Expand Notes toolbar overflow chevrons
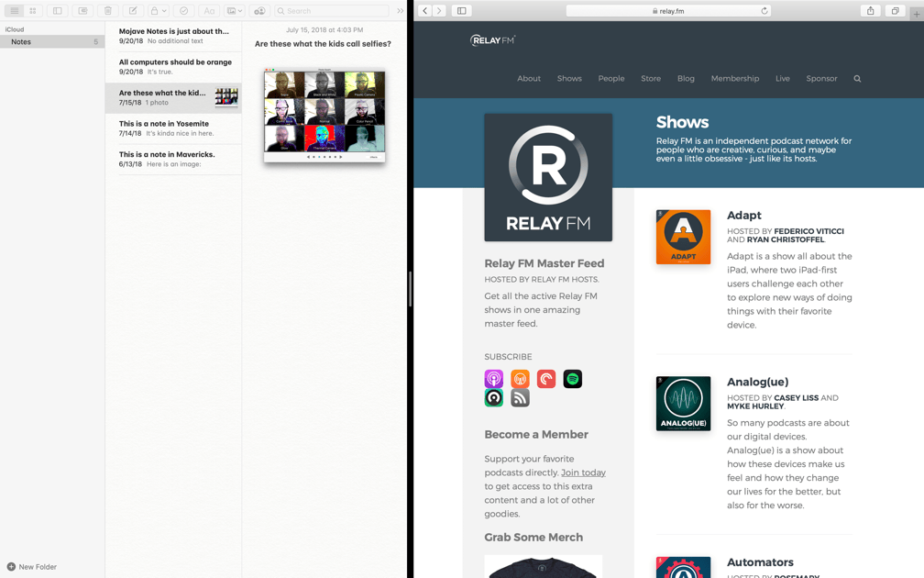924x578 pixels. click(400, 11)
